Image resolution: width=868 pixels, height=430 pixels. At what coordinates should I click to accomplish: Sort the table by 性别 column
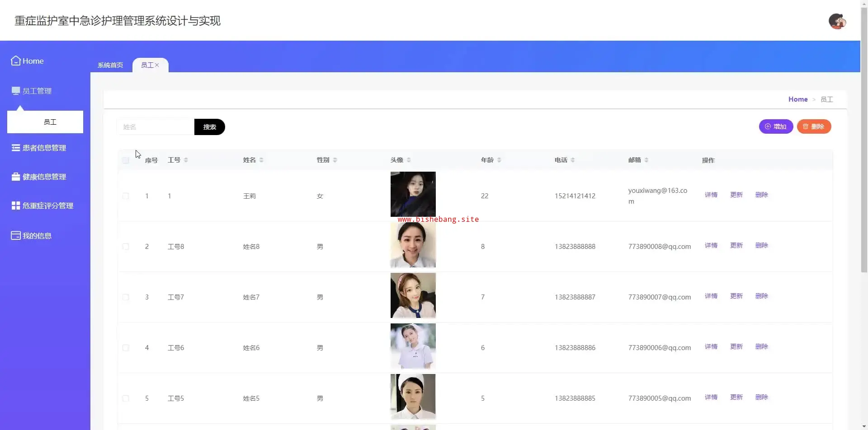[x=335, y=160]
